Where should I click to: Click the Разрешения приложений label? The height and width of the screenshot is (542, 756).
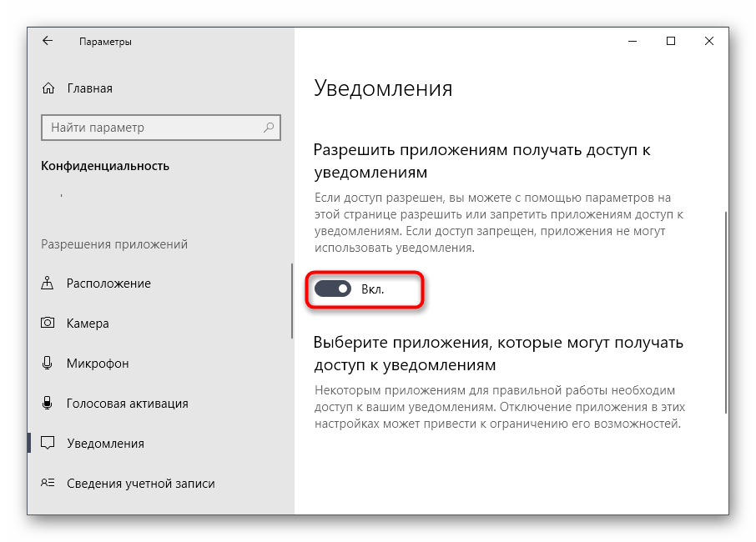coord(113,244)
